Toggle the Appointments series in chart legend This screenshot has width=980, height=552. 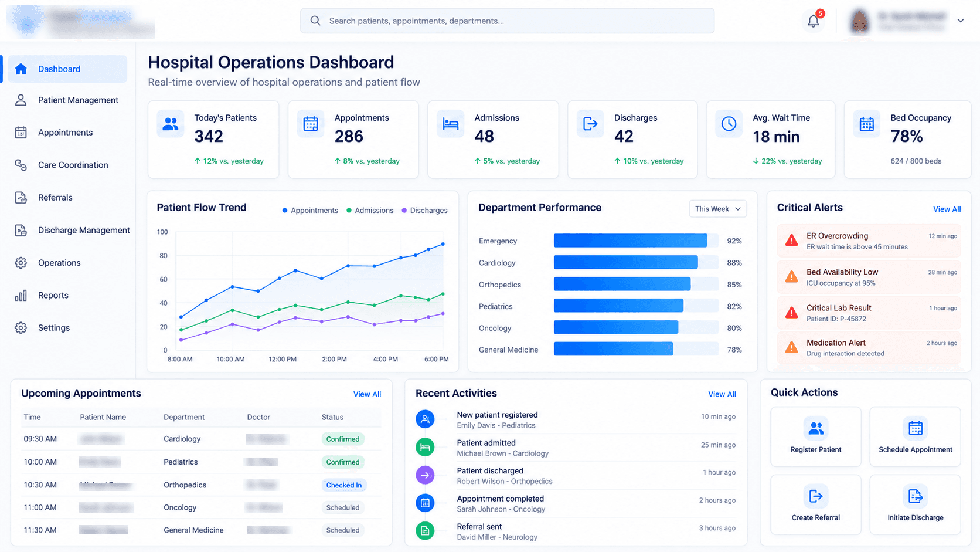[310, 211]
